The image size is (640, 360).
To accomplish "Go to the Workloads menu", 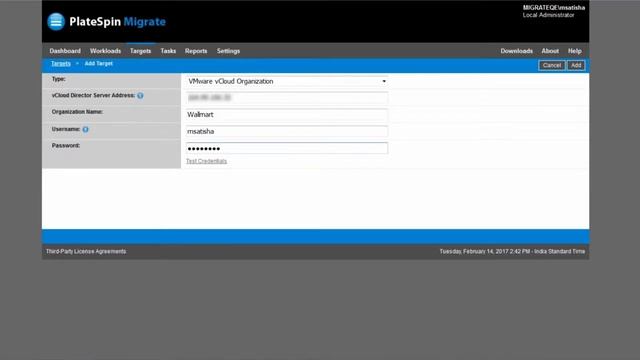I will pyautogui.click(x=105, y=51).
